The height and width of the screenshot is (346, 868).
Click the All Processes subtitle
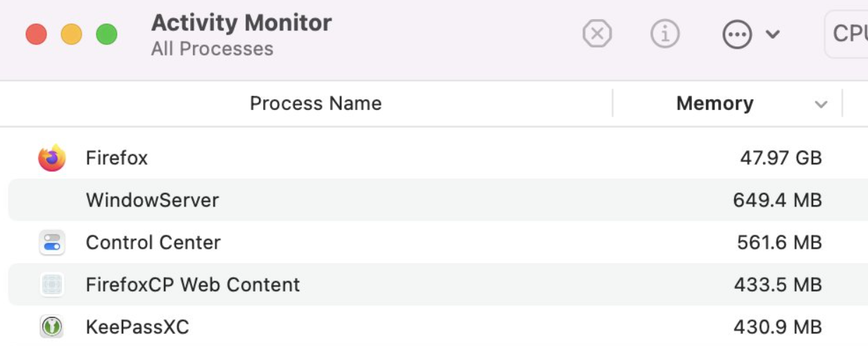[x=212, y=49]
